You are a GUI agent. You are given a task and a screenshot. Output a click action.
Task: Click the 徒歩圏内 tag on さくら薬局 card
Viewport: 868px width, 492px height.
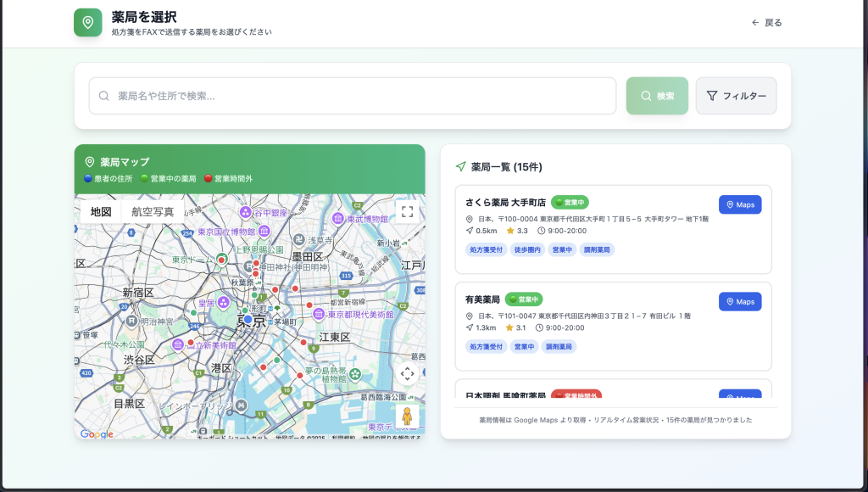coord(527,250)
